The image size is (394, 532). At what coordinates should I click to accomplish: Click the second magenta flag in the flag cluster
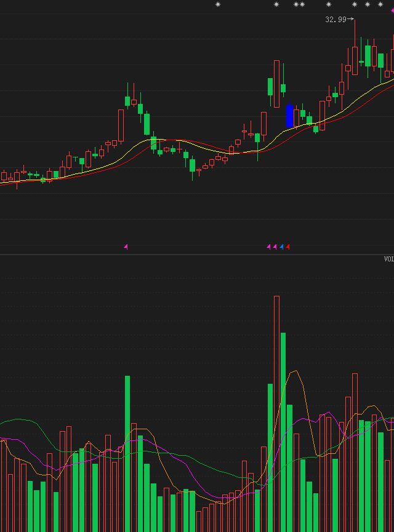click(275, 247)
